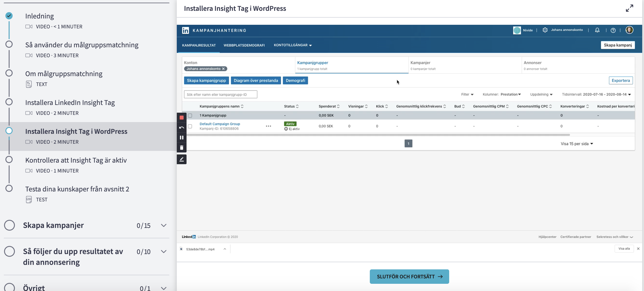Click the undo arrow recording icon
644x291 pixels.
[x=182, y=128]
